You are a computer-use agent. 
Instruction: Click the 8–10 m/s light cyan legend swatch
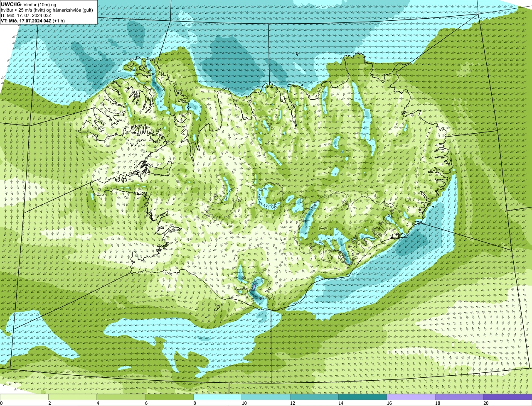pos(218,397)
